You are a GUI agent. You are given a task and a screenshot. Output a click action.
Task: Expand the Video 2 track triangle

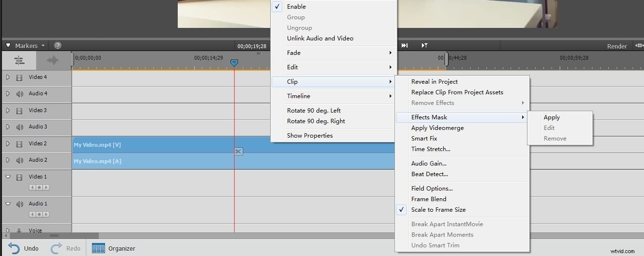pyautogui.click(x=8, y=143)
